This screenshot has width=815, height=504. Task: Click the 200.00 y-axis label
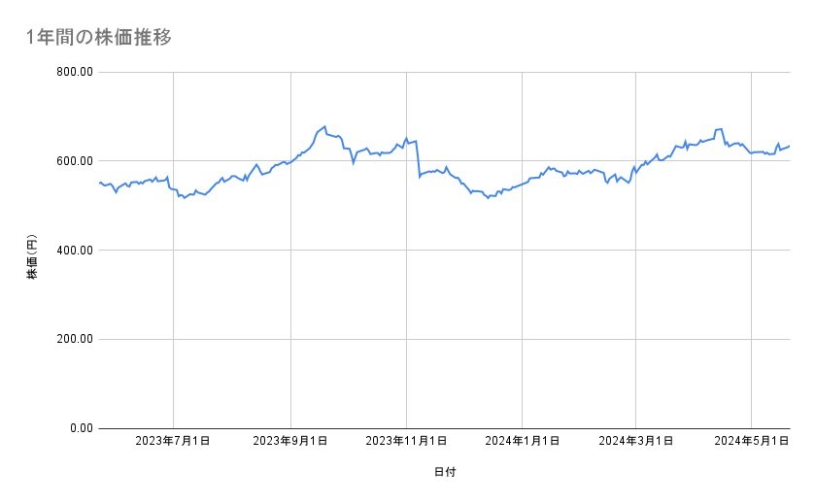click(x=73, y=339)
